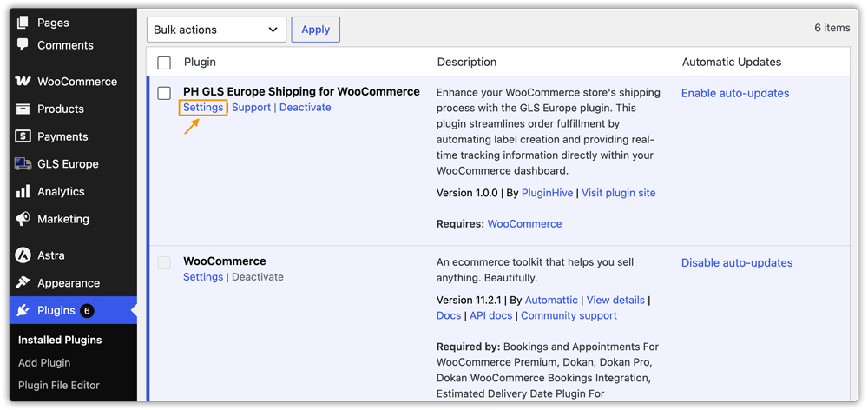Open the PluginHive author link

[x=549, y=193]
